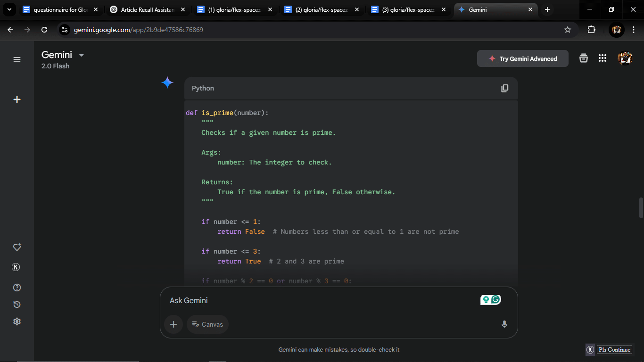Open the Gemini main menu hamburger icon
Image resolution: width=644 pixels, height=362 pixels.
tap(17, 59)
